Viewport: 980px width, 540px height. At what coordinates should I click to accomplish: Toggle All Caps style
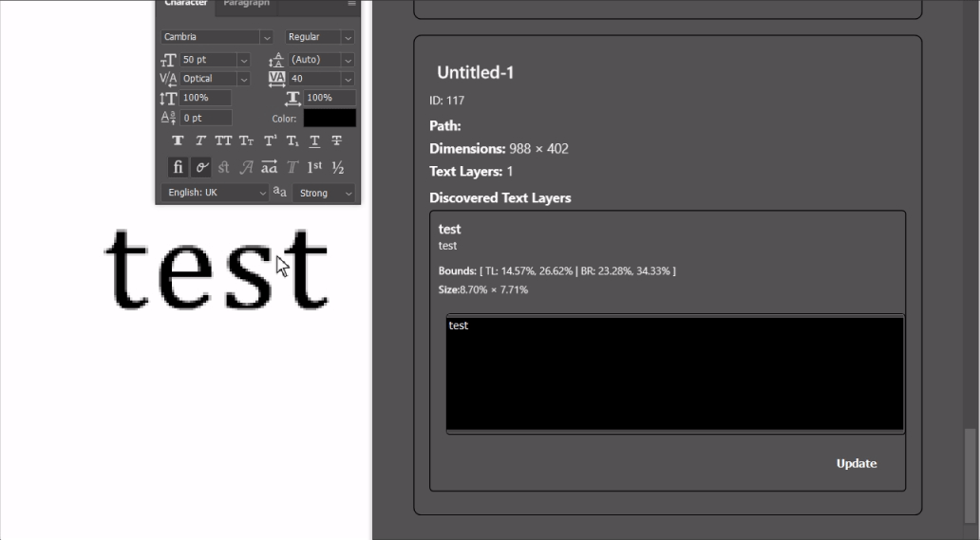[x=223, y=141]
